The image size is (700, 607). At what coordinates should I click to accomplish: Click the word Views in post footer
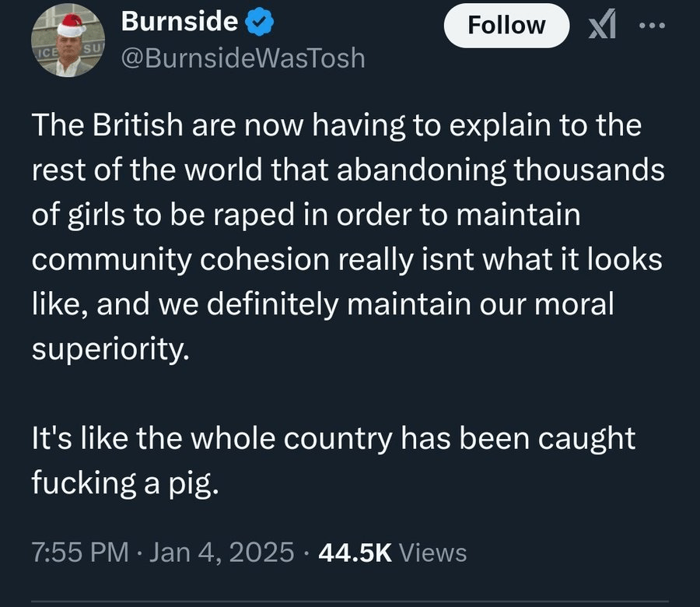(x=437, y=552)
